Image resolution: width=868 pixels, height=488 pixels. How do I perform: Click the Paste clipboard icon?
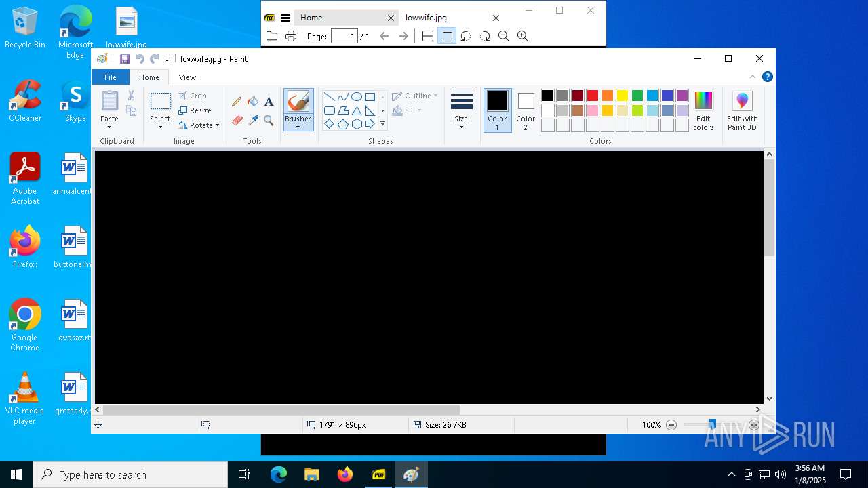(x=109, y=101)
